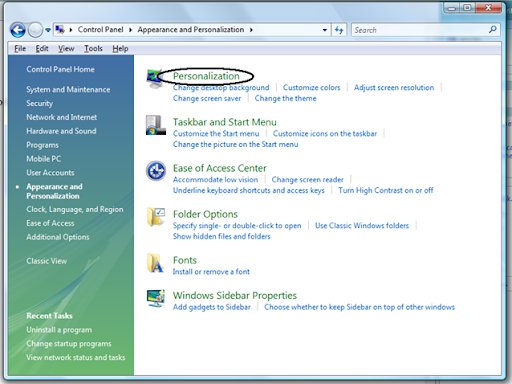Expand the breadcrumb arrow after Control Panel
Image resolution: width=512 pixels, height=384 pixels.
point(130,30)
